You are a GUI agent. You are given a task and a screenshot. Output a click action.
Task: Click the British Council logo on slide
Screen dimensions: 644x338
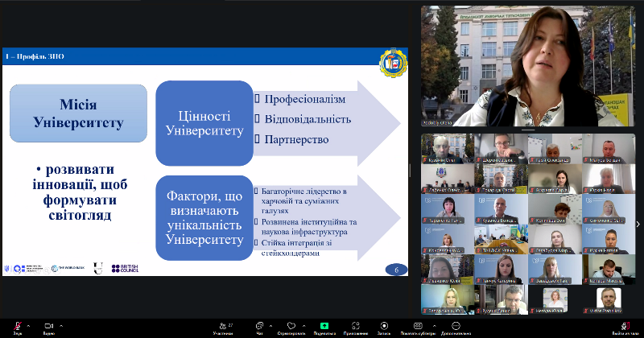[125, 269]
